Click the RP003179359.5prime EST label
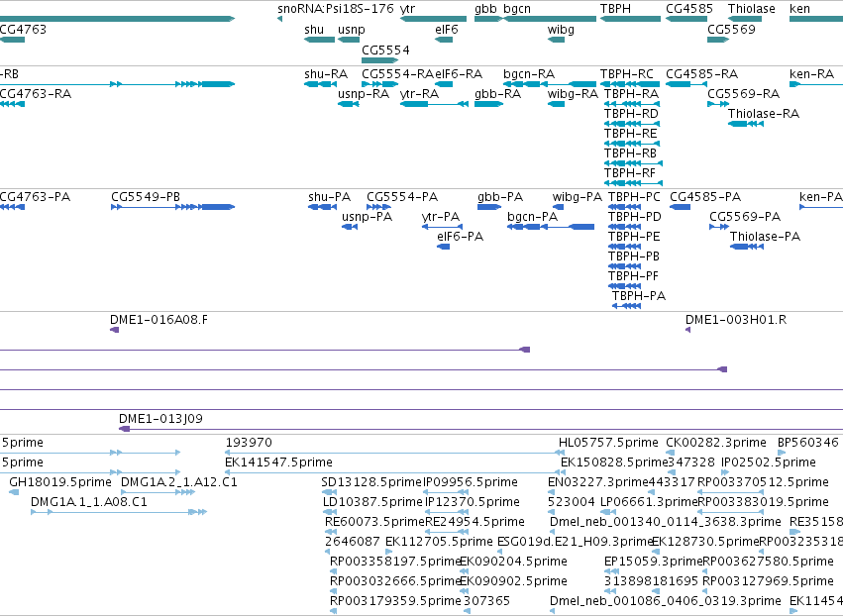This screenshot has height=616, width=843. point(395,600)
